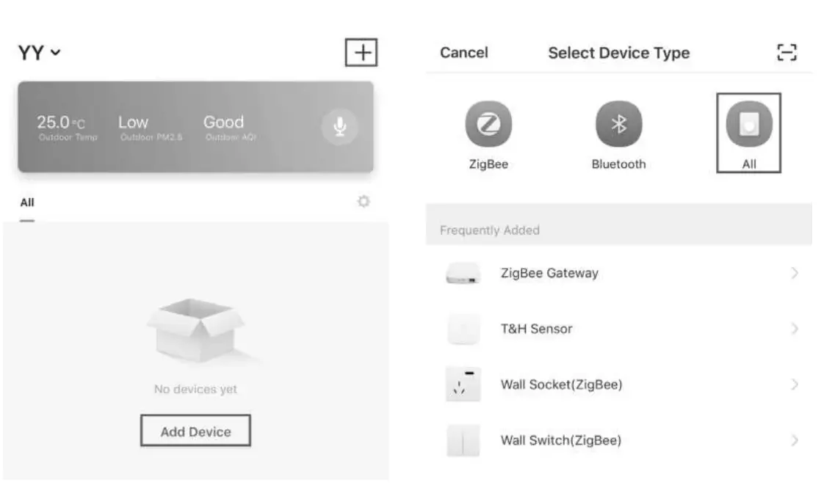Screen dimensions: 821x504
Task: Expand the Wall Switch(ZigBee) entry chevron
Action: pyautogui.click(x=795, y=439)
